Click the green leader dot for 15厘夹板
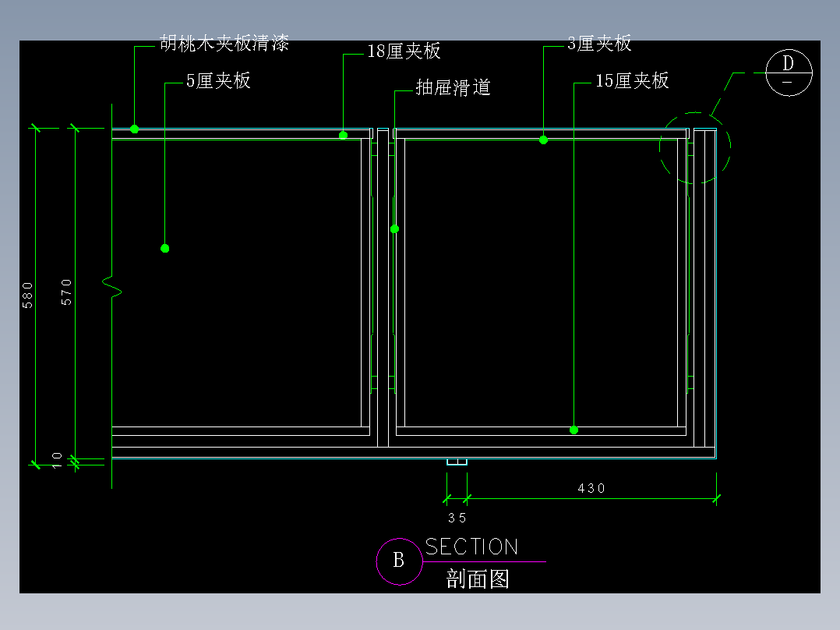 pyautogui.click(x=574, y=430)
